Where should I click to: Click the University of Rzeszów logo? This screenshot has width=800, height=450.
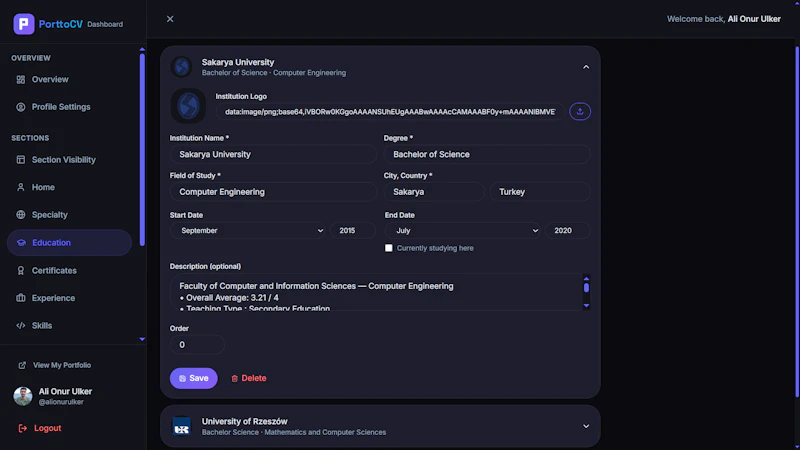(181, 427)
